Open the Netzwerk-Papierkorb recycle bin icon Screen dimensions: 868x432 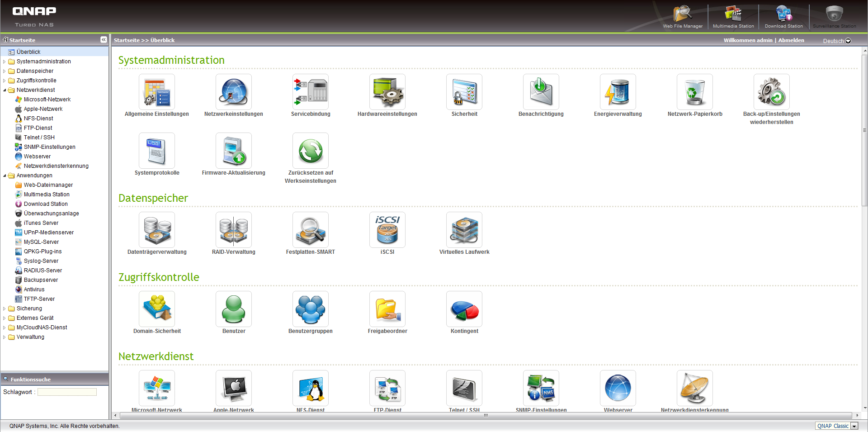pos(694,92)
